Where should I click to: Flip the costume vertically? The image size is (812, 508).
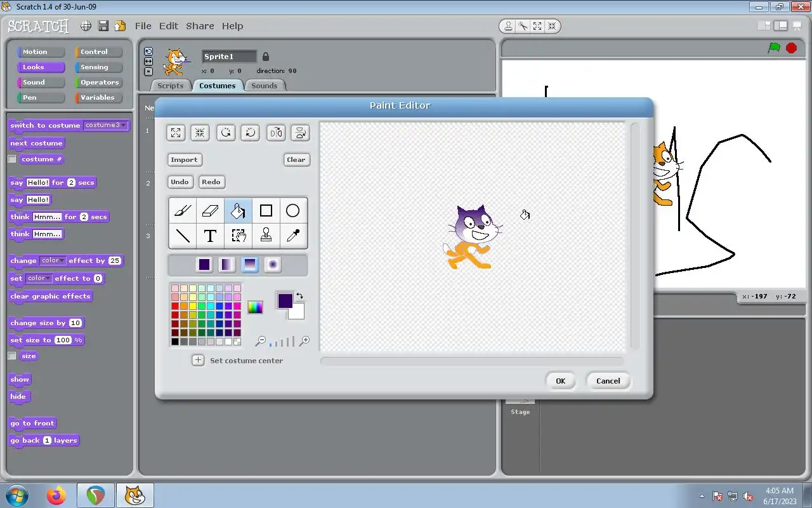pos(300,132)
